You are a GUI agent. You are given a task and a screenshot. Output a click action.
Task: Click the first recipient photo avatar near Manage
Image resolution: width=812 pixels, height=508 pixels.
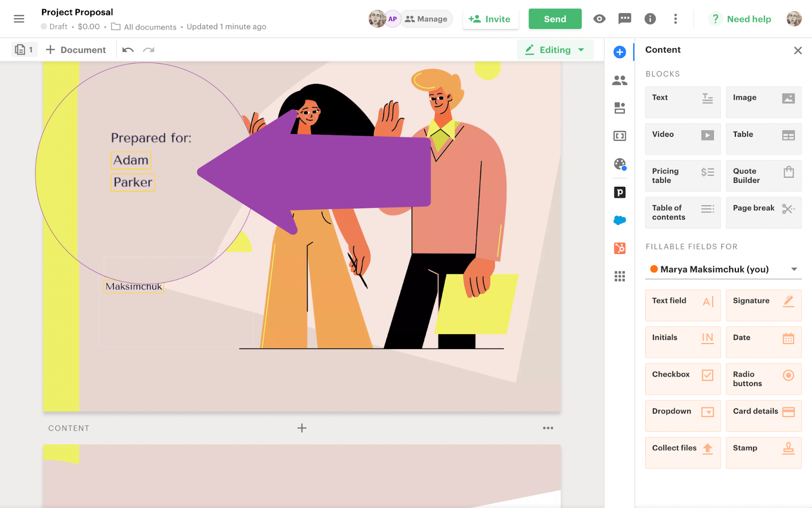point(377,19)
